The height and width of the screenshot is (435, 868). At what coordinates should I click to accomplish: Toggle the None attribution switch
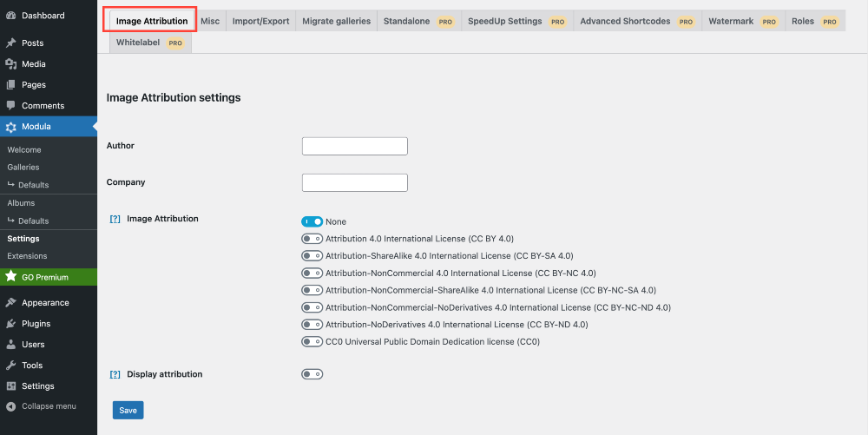(x=312, y=222)
